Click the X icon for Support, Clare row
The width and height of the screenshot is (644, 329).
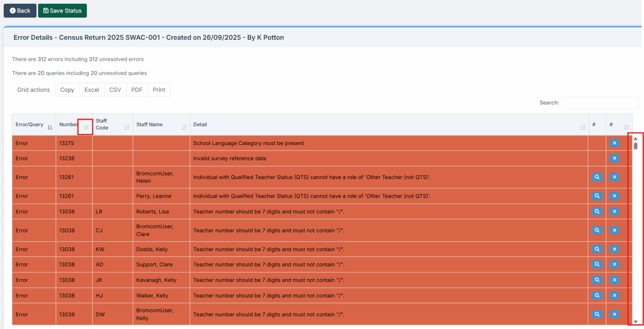coord(614,264)
